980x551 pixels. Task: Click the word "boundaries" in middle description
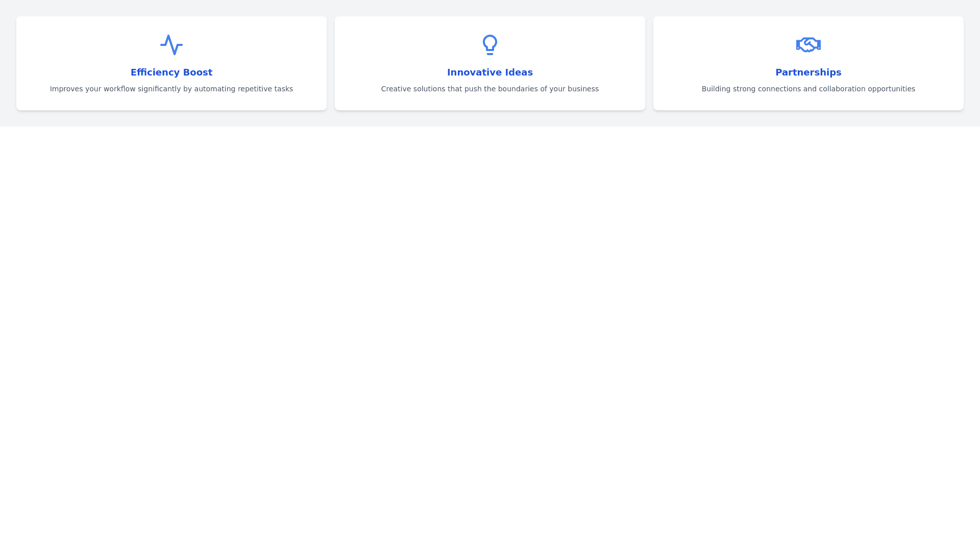click(518, 89)
